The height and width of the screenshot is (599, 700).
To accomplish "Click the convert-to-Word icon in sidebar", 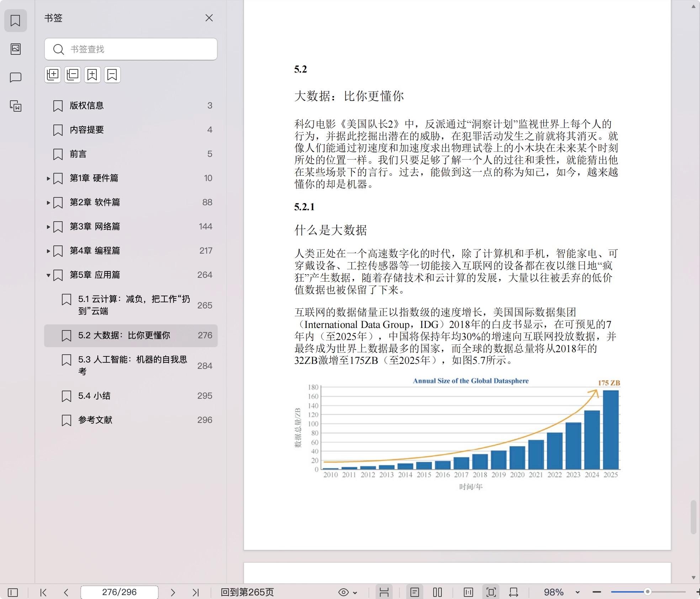I will tap(15, 106).
